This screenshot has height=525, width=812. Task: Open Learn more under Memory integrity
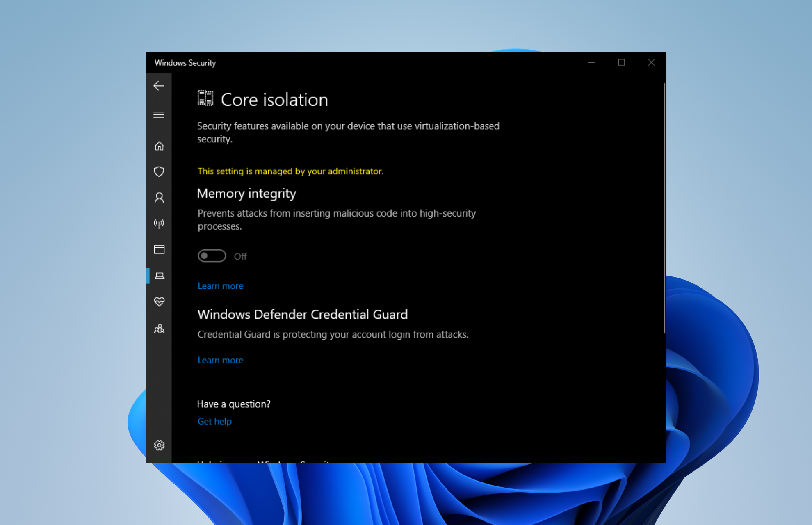click(220, 286)
